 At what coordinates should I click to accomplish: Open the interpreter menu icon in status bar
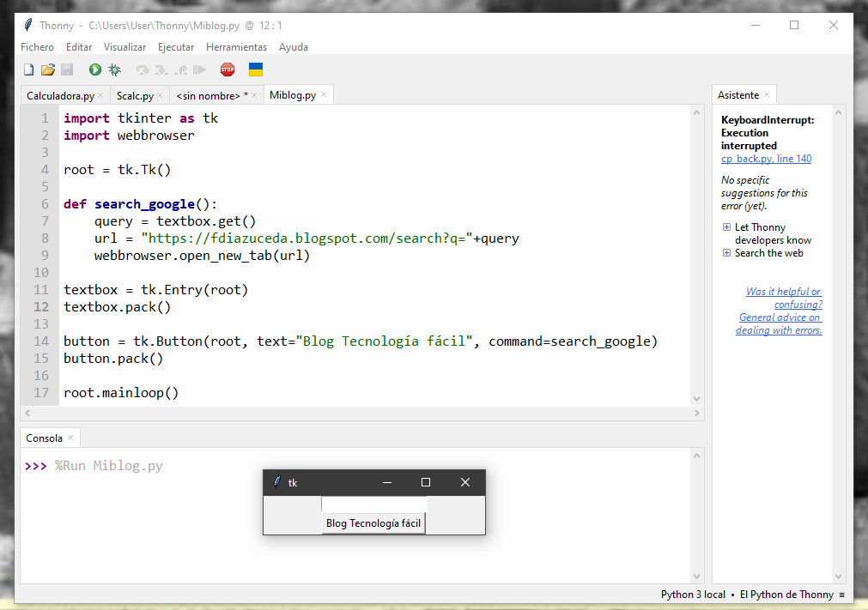(x=842, y=595)
